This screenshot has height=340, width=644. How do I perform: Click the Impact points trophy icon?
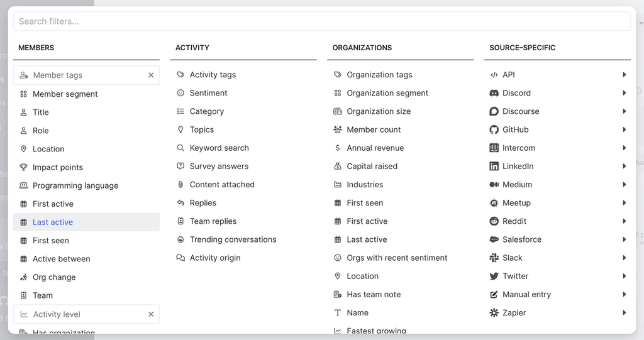click(24, 167)
